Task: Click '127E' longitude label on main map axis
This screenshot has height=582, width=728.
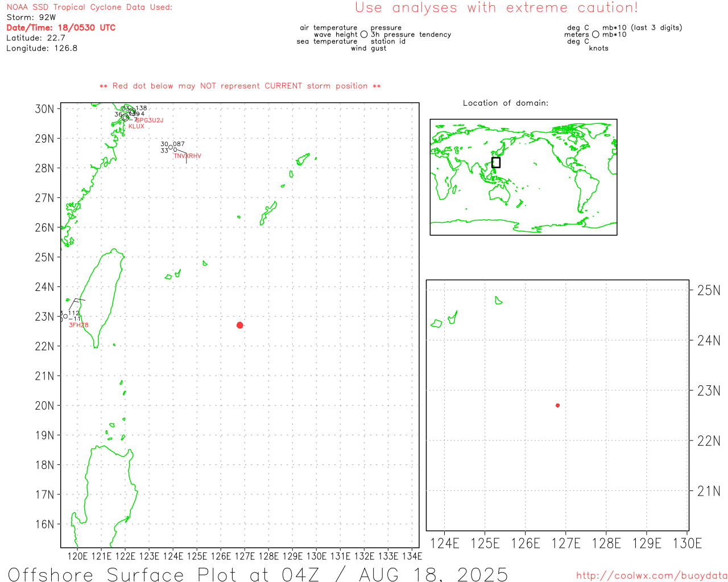Action: click(245, 556)
